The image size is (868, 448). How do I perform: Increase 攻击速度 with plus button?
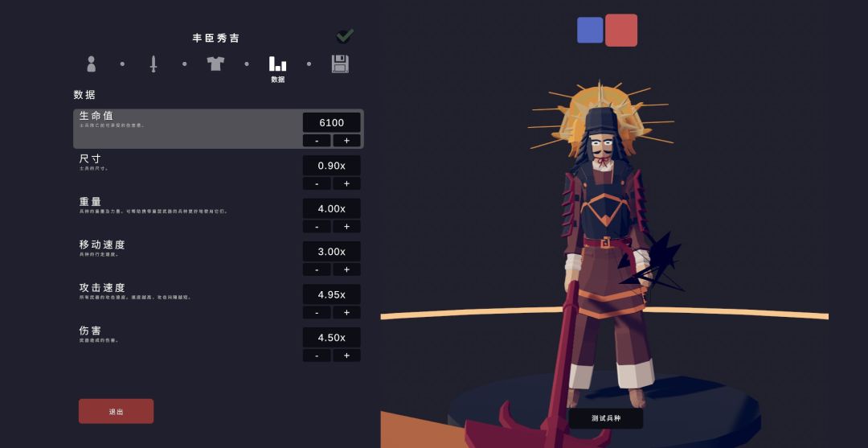click(346, 312)
